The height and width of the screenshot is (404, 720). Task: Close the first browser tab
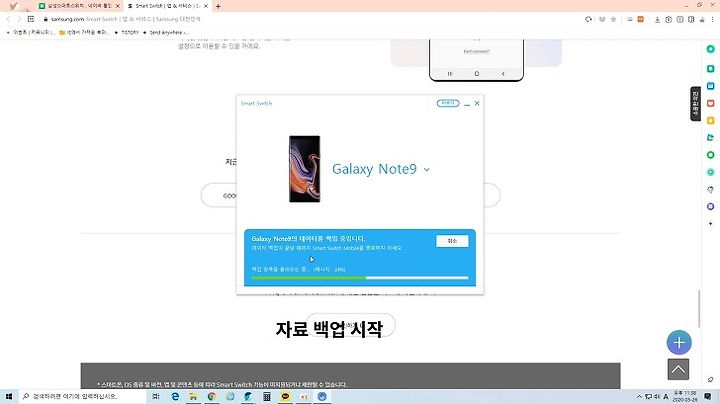(x=118, y=6)
